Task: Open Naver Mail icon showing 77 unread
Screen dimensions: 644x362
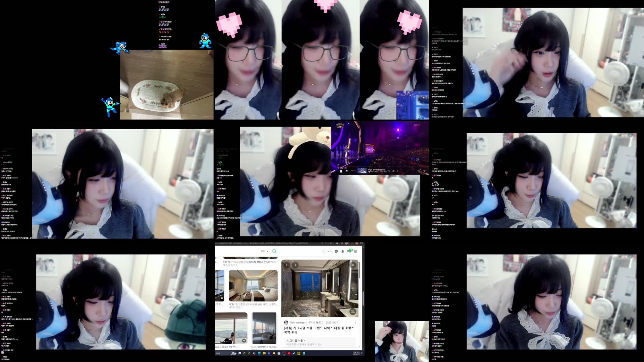Action: click(349, 251)
